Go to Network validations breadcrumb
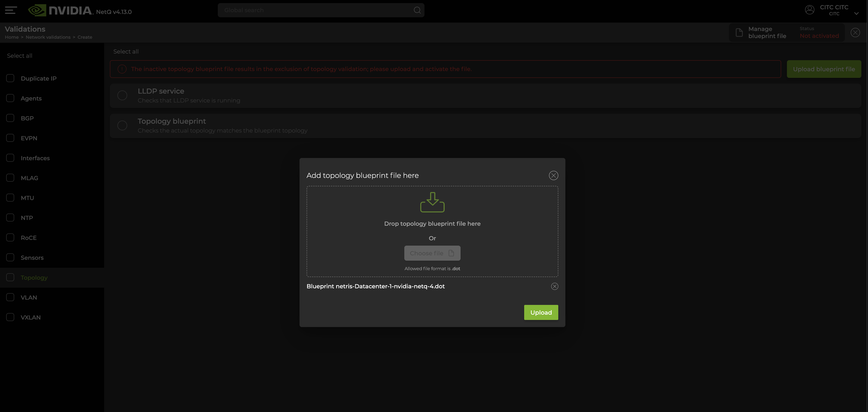The height and width of the screenshot is (412, 868). click(x=48, y=37)
